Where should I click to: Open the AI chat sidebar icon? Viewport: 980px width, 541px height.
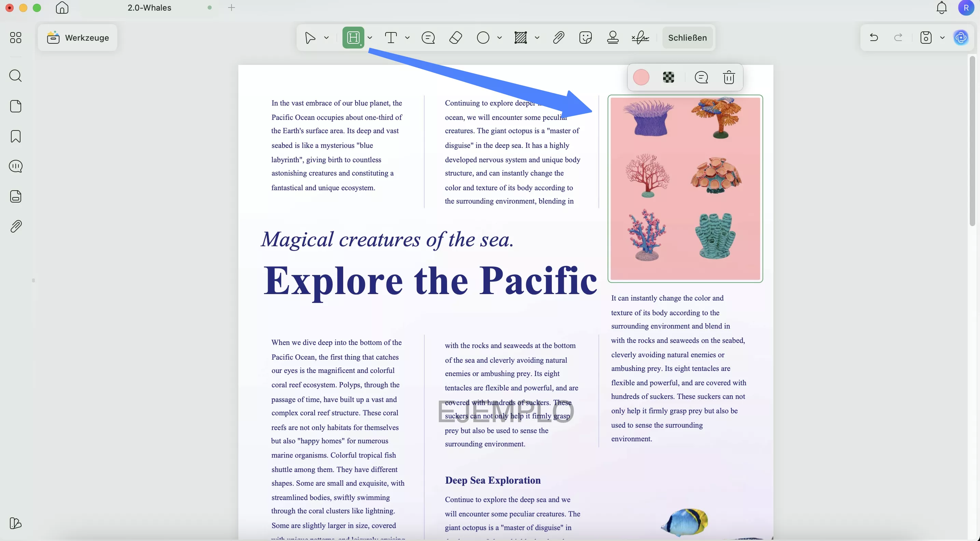click(960, 38)
